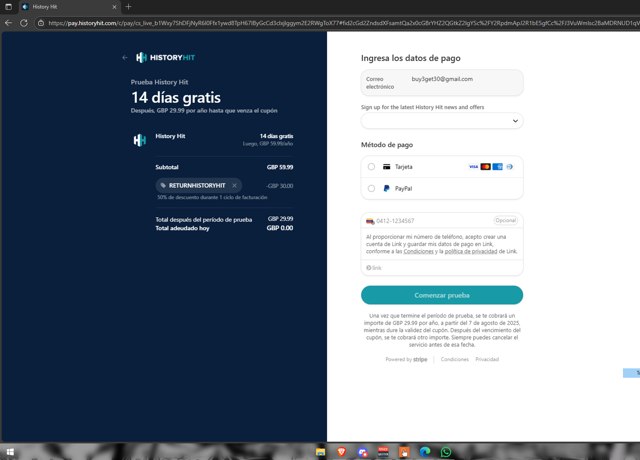The image size is (640, 460).
Task: Open a new browser tab with plus
Action: tap(128, 7)
